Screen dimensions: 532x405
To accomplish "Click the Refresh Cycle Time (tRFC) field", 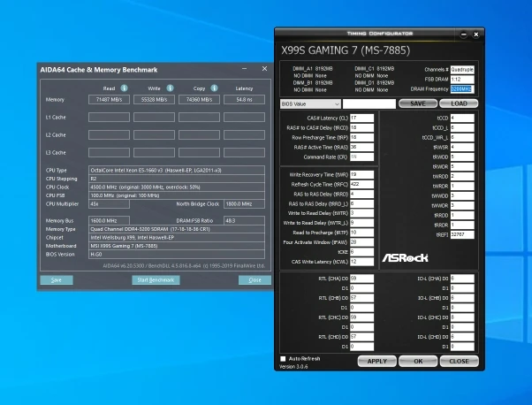I will (x=361, y=184).
